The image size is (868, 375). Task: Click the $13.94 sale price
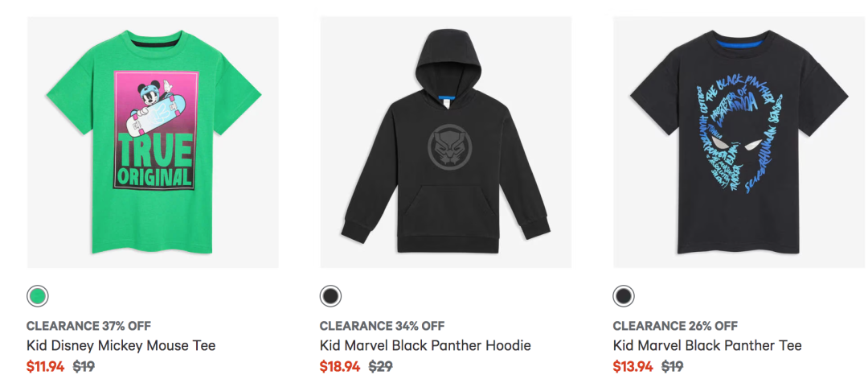(x=633, y=366)
